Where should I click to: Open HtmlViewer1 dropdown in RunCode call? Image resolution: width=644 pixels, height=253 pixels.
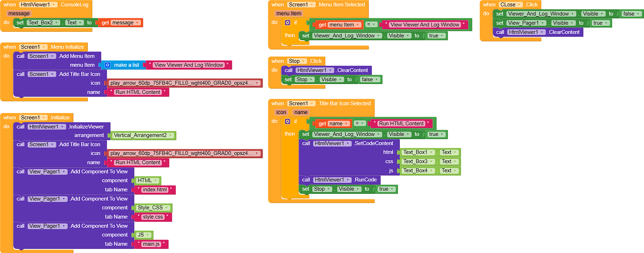tap(332, 180)
